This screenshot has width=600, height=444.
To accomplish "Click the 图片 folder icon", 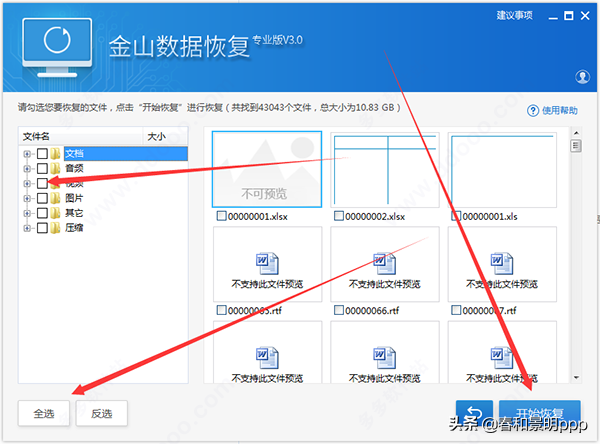I will pyautogui.click(x=55, y=198).
